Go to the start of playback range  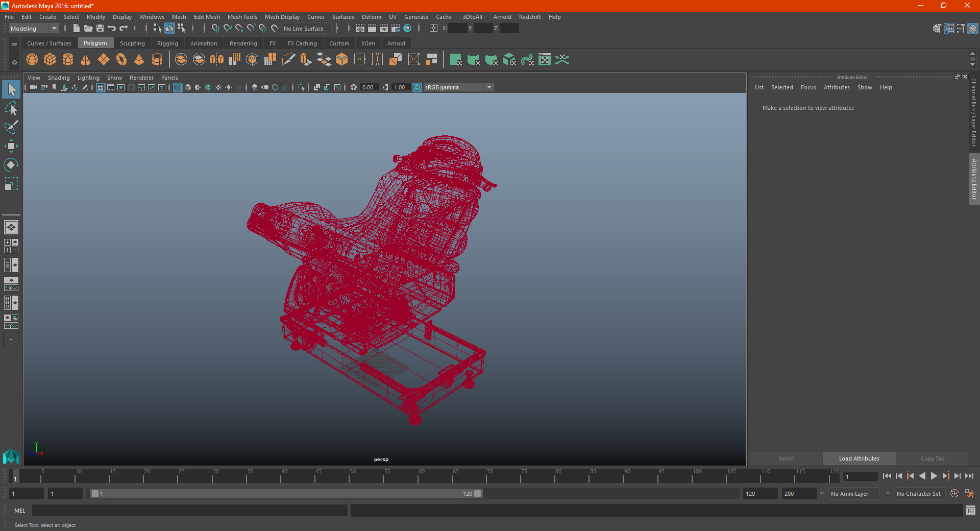(887, 476)
